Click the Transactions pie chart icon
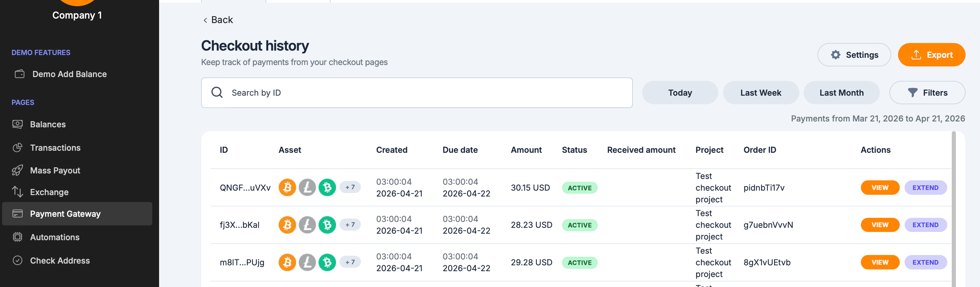The width and height of the screenshot is (980, 287). click(x=18, y=148)
